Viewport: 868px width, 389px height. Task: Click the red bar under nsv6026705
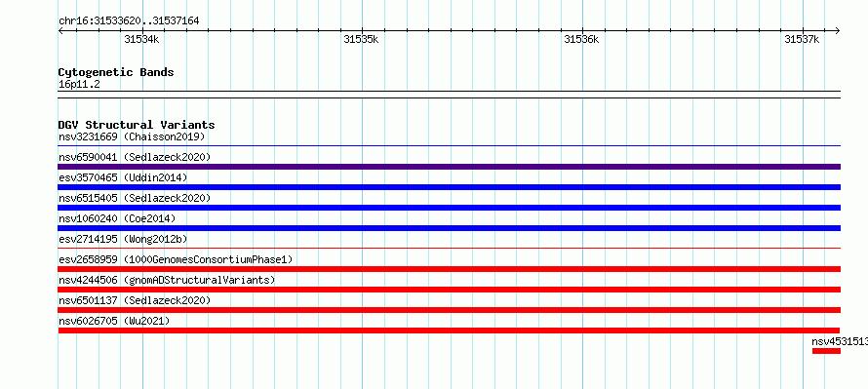pos(449,331)
